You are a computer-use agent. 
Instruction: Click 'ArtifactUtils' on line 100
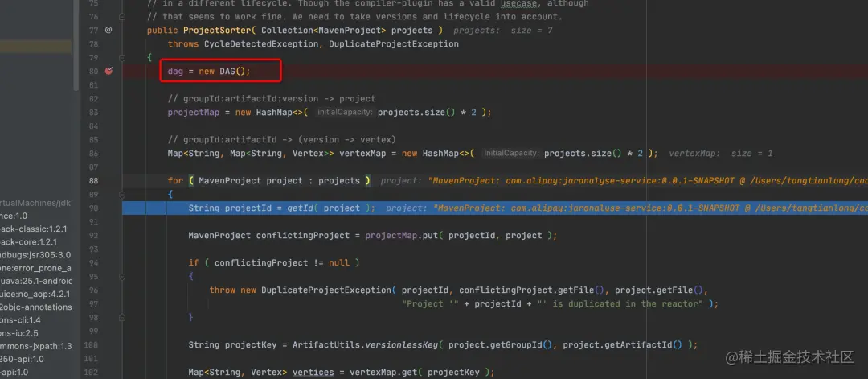point(326,344)
